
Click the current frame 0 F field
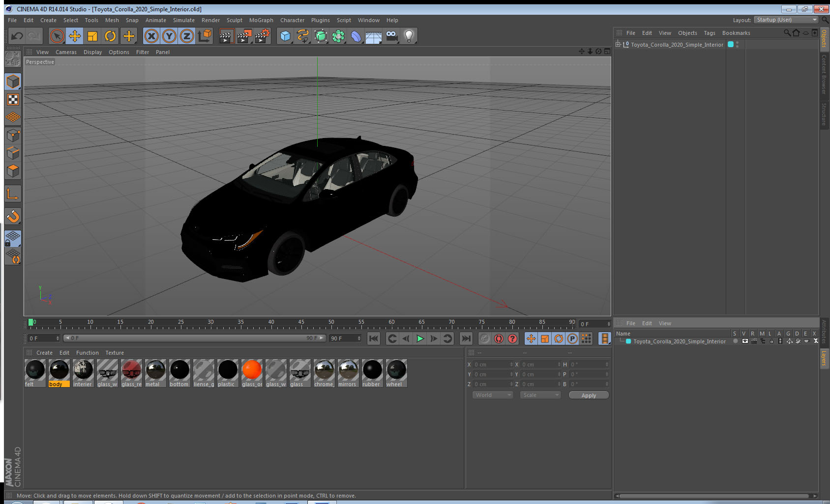point(43,338)
